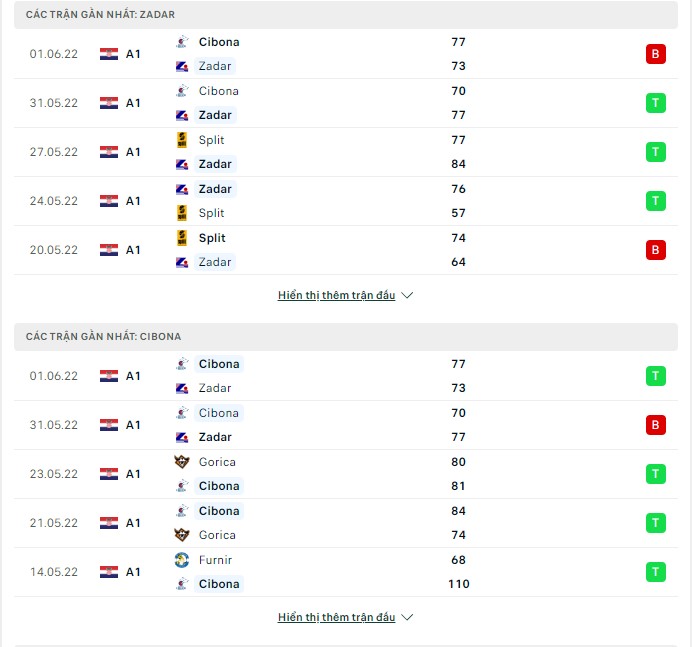
Task: Click the Croatia flag icon for 24.05.22 match
Action: [x=109, y=201]
